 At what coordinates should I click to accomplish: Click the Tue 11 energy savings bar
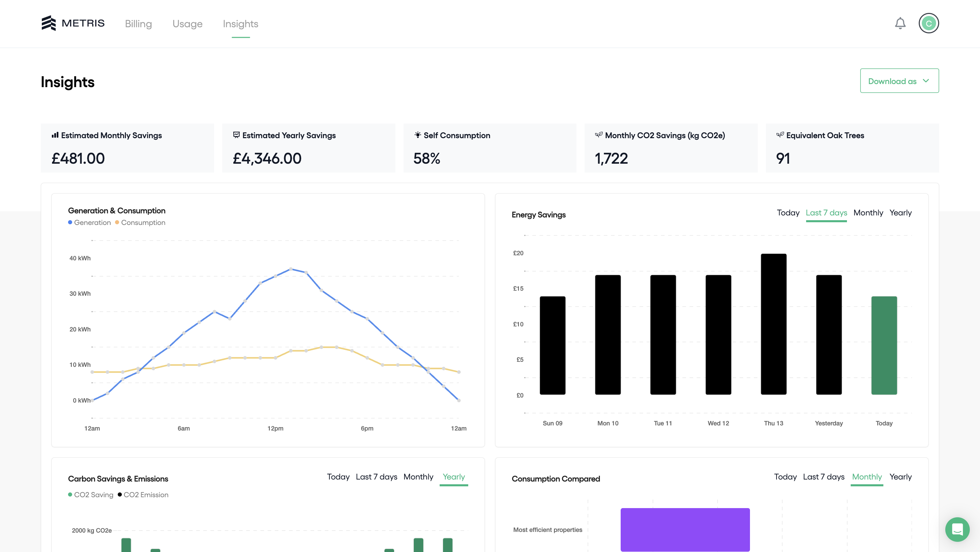[663, 335]
